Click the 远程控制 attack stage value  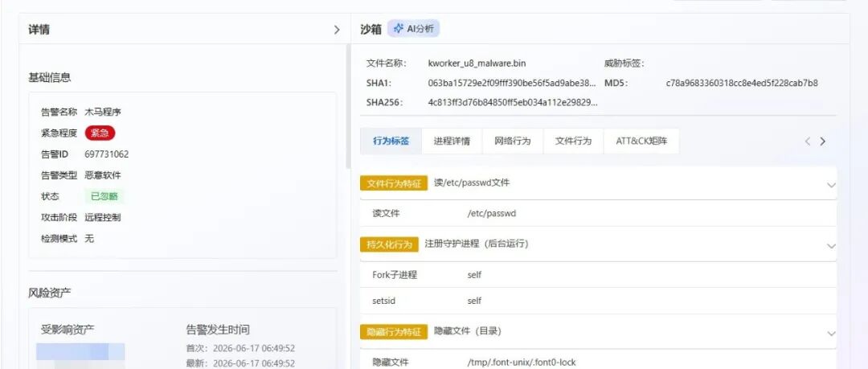[x=102, y=217]
